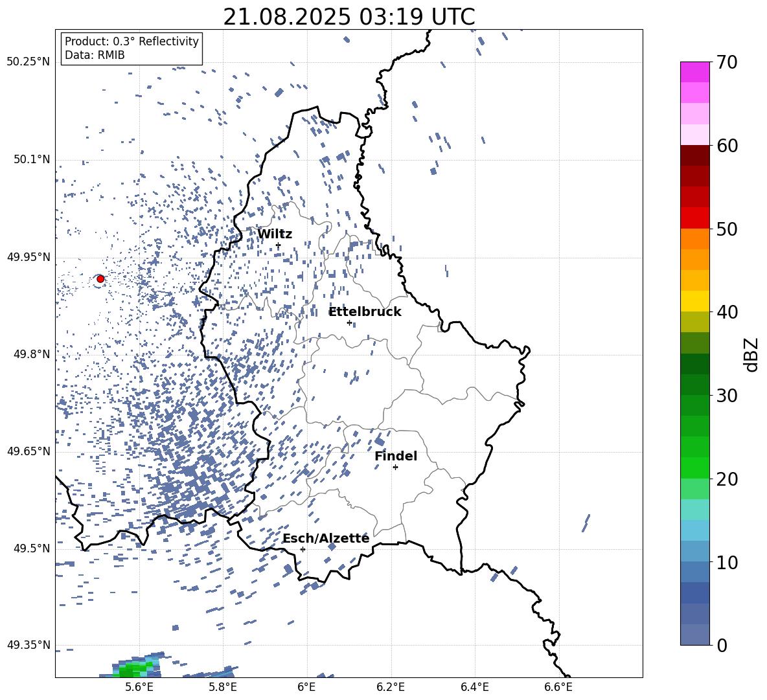Image resolution: width=767 pixels, height=700 pixels.
Task: Click the Esch/Alzette station cross marker
Action: coord(303,549)
